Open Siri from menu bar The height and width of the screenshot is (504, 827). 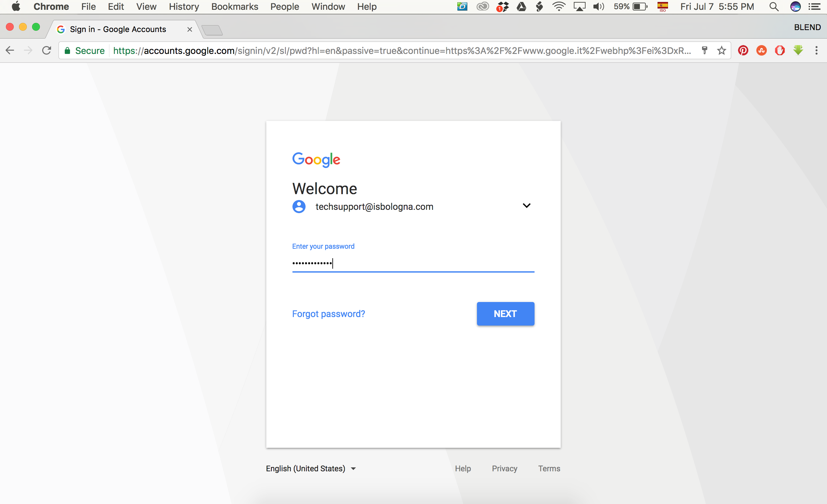click(x=795, y=7)
